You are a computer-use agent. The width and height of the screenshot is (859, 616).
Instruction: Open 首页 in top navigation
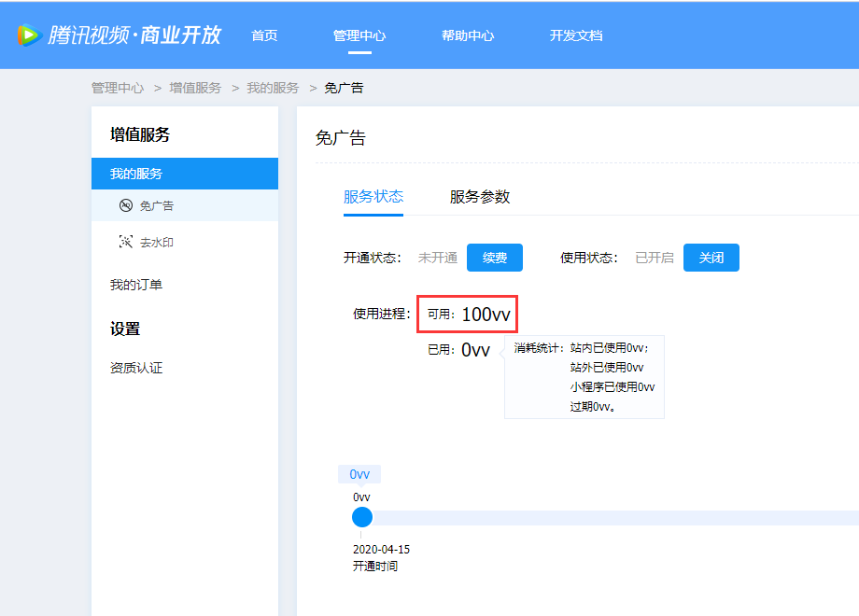(264, 35)
